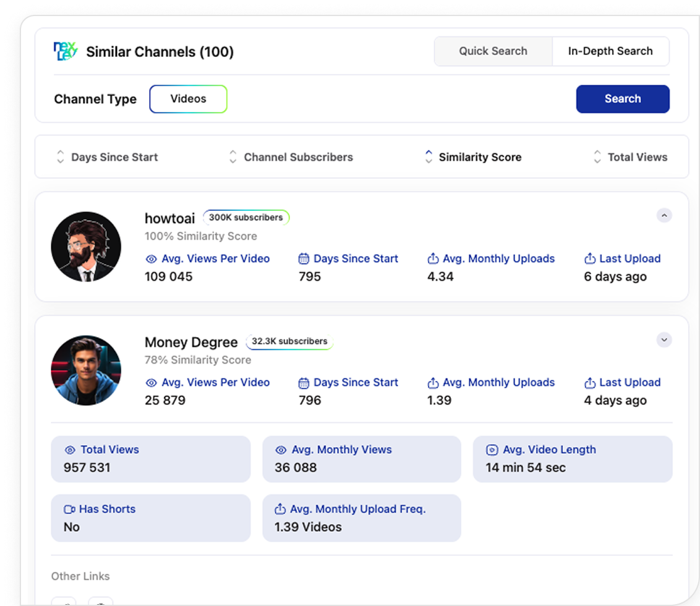700x606 pixels.
Task: Click the blue Search button
Action: 623,99
